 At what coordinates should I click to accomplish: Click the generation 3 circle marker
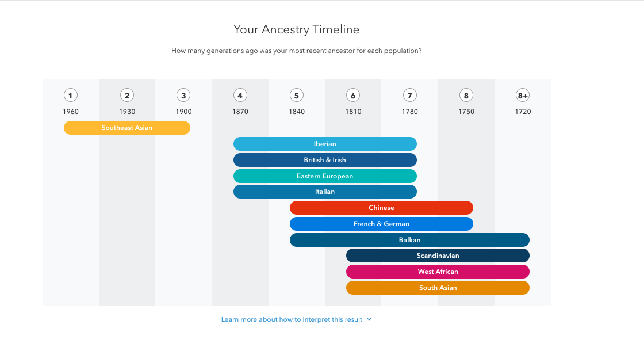pyautogui.click(x=183, y=96)
